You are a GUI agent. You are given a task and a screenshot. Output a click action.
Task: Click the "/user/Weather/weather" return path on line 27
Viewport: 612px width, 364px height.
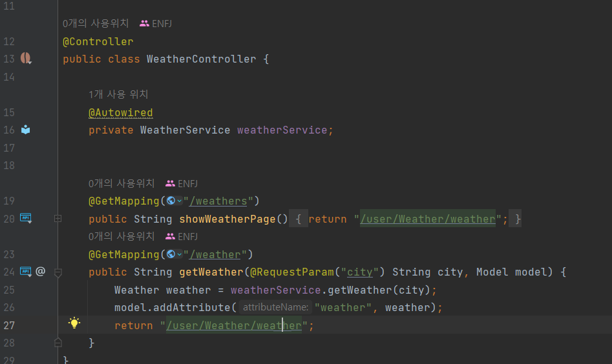[x=234, y=325]
